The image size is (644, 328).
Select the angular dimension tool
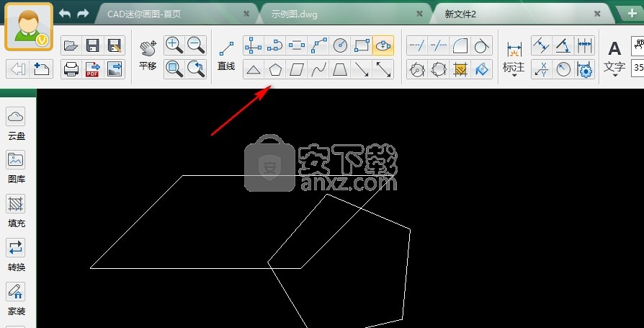(563, 45)
